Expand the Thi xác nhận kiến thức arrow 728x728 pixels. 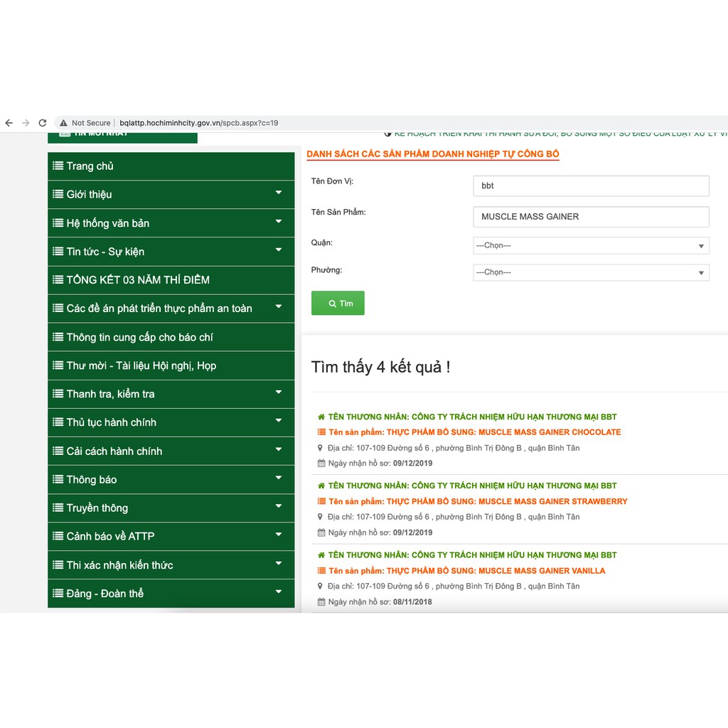coord(279,563)
